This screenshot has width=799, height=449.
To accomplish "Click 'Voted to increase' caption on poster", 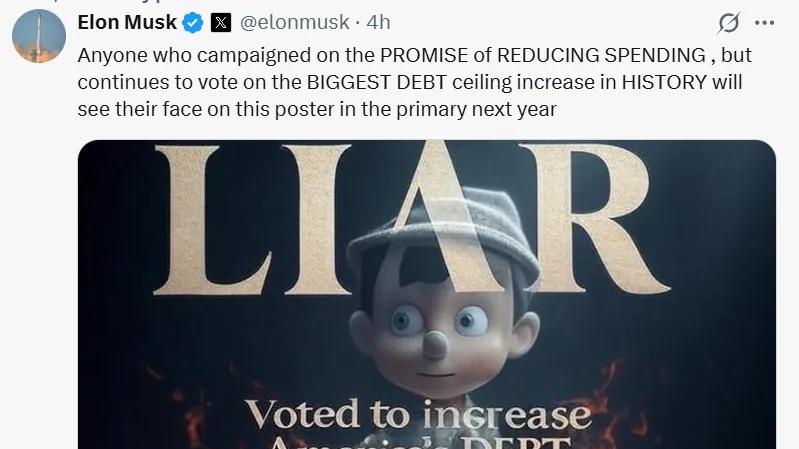I will click(x=418, y=414).
